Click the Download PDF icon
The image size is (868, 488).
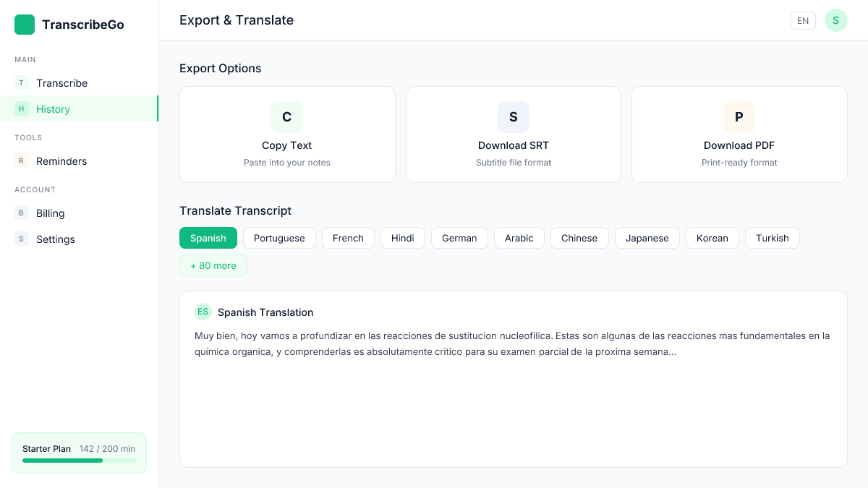739,116
